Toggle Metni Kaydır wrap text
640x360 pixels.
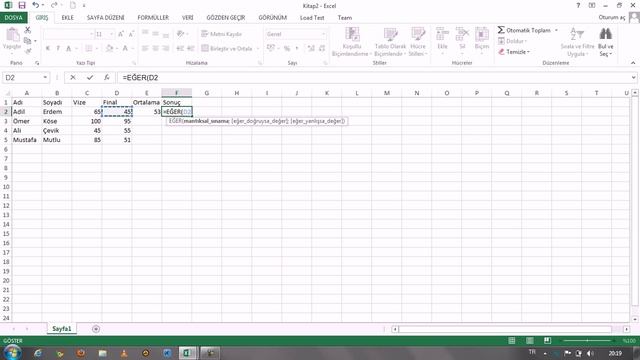coord(222,34)
